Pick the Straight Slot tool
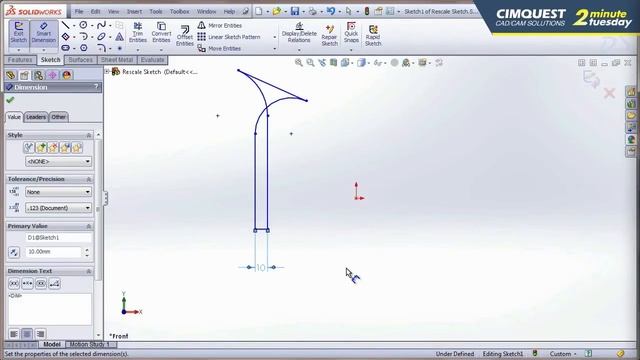 65,48
